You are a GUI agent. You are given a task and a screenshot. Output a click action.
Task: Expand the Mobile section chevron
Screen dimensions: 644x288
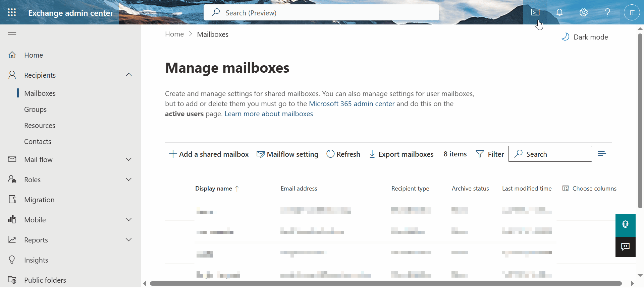(x=129, y=219)
